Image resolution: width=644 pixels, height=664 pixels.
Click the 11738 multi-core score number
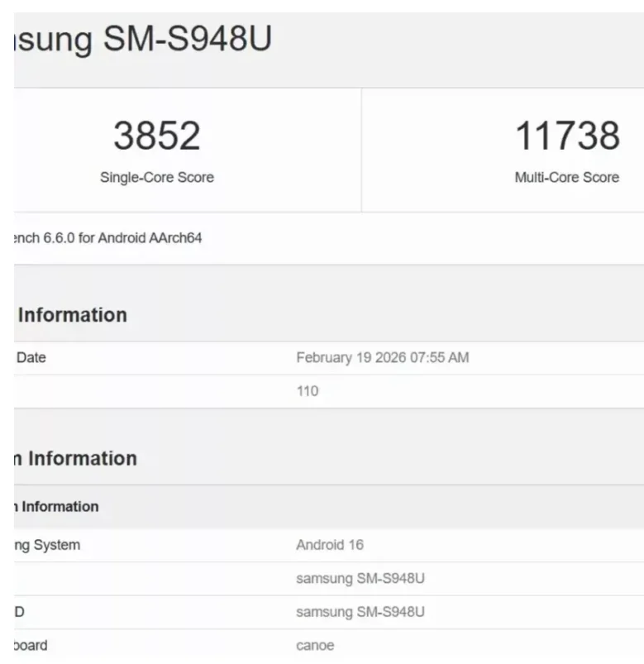[x=567, y=136]
